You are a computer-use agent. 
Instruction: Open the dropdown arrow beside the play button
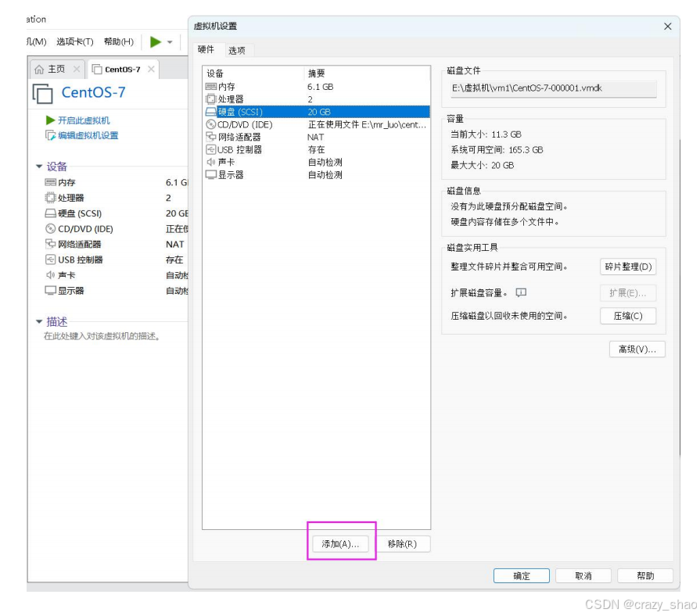[x=170, y=42]
